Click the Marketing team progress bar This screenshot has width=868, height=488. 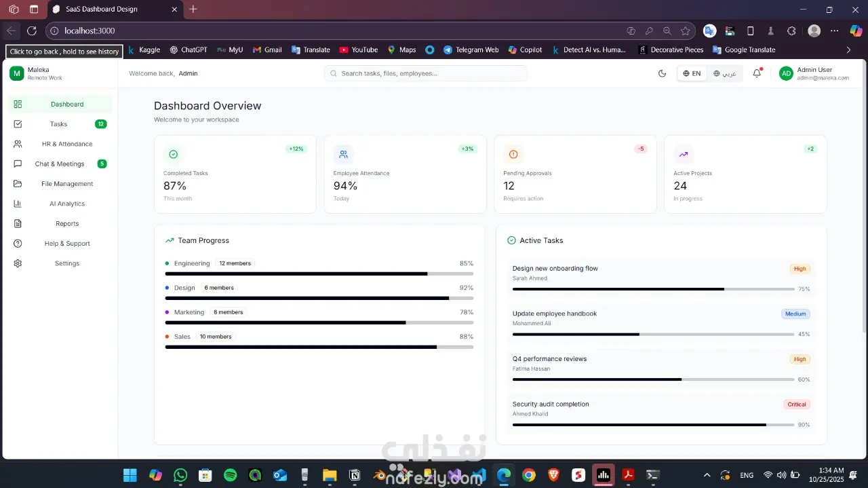pyautogui.click(x=319, y=322)
